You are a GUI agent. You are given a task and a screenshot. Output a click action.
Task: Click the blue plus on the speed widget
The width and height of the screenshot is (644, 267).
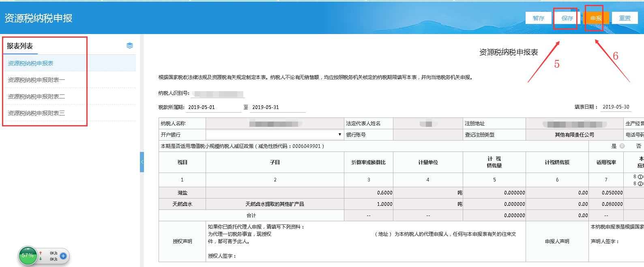63,256
